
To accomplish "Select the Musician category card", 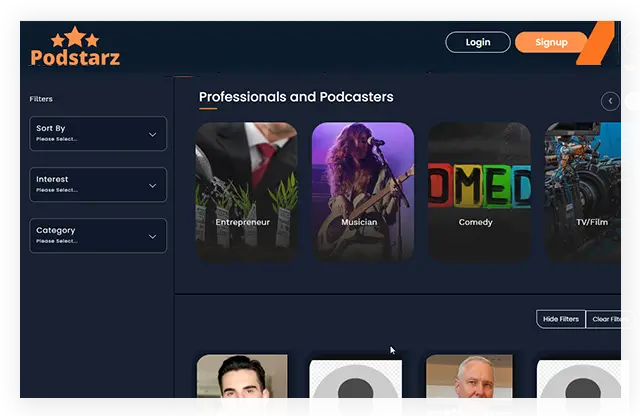I will coord(363,191).
